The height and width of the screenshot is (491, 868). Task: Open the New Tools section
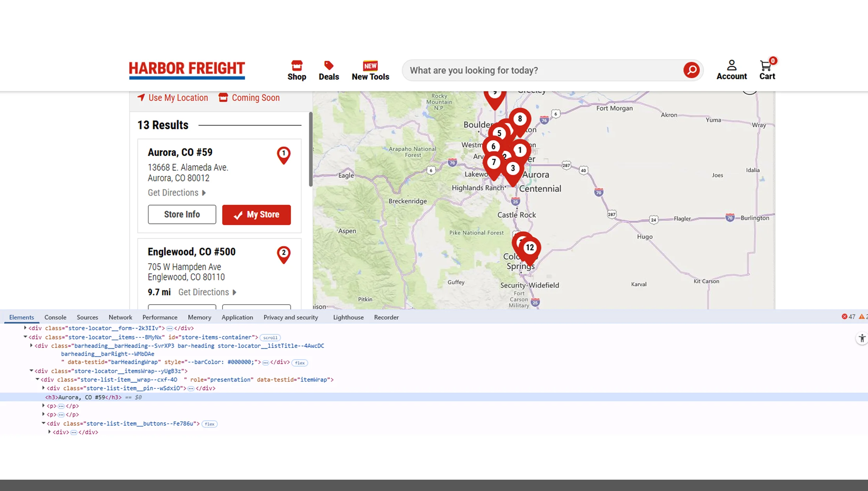(x=370, y=71)
